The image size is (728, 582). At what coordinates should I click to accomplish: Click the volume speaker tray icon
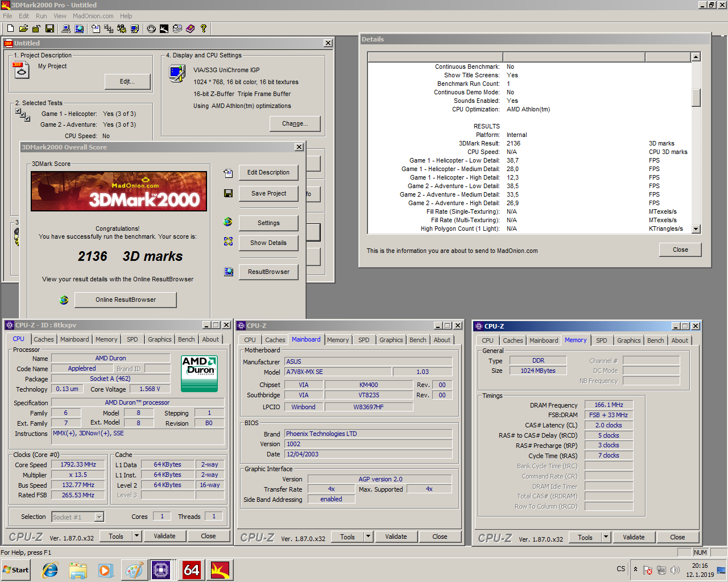pos(675,570)
